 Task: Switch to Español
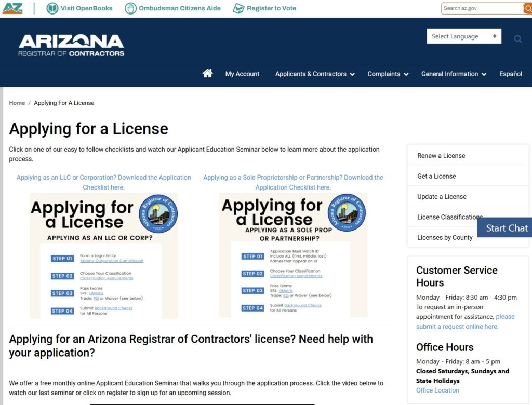coord(511,74)
